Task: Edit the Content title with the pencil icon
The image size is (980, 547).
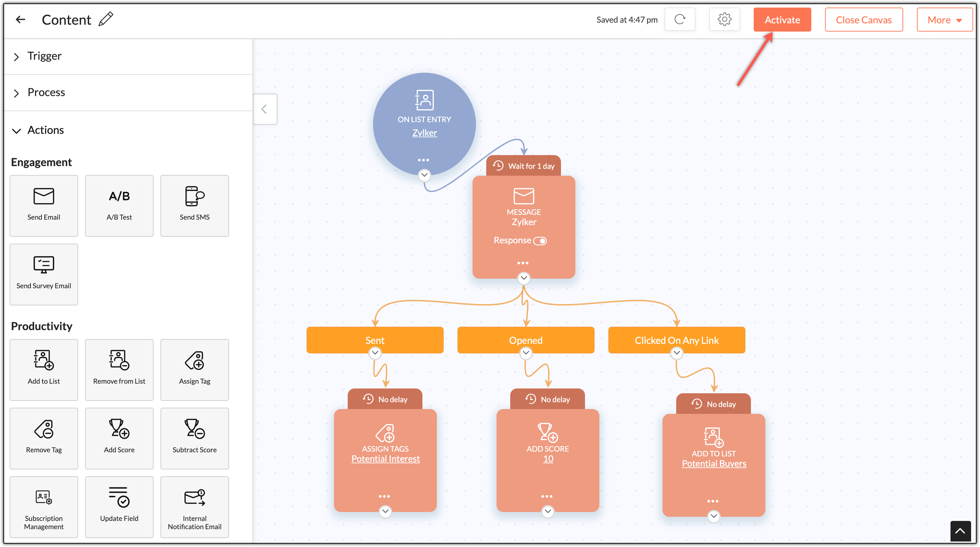Action: [x=106, y=19]
